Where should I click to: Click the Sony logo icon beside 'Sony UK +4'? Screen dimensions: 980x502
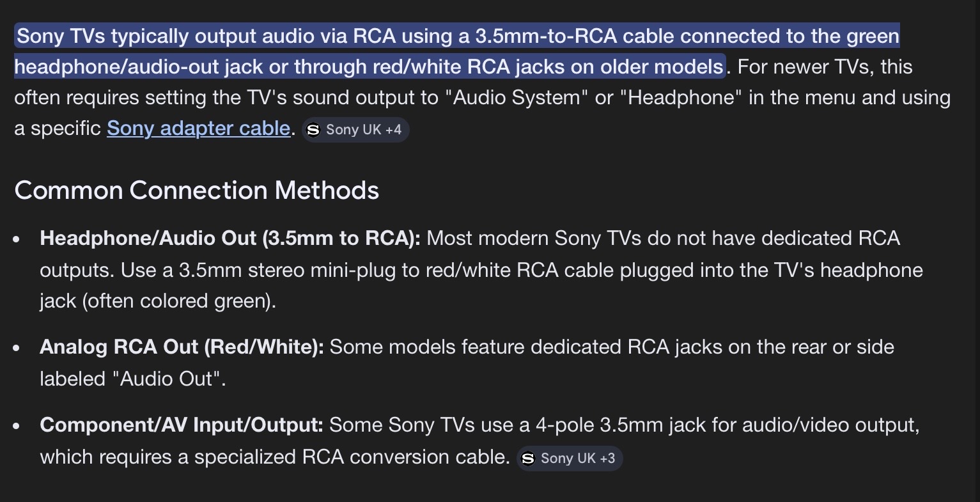[x=313, y=130]
